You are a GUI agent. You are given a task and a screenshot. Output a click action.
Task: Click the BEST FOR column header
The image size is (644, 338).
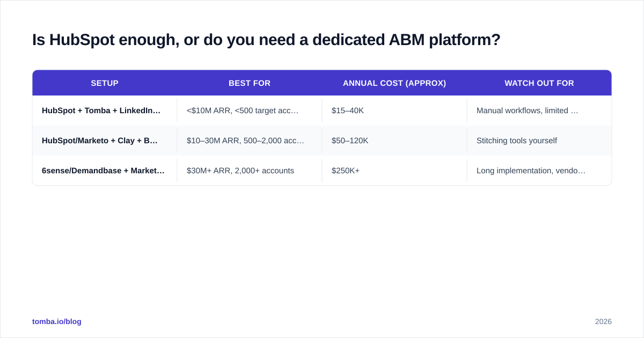click(x=250, y=83)
